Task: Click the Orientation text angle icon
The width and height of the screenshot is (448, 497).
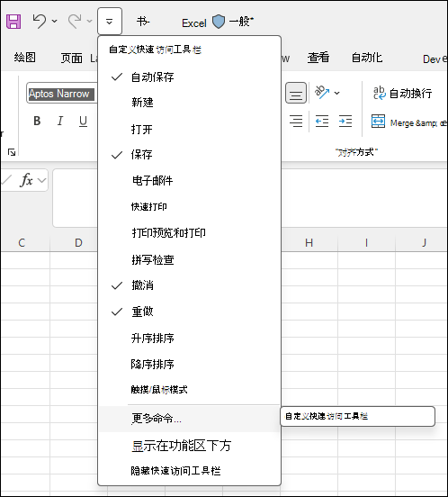Action: coord(322,92)
